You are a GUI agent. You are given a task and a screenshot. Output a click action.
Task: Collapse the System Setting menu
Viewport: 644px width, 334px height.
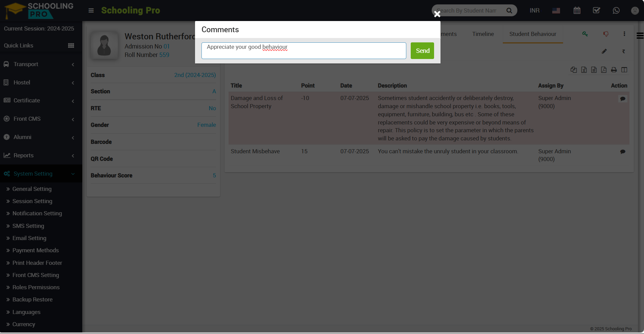[41, 174]
